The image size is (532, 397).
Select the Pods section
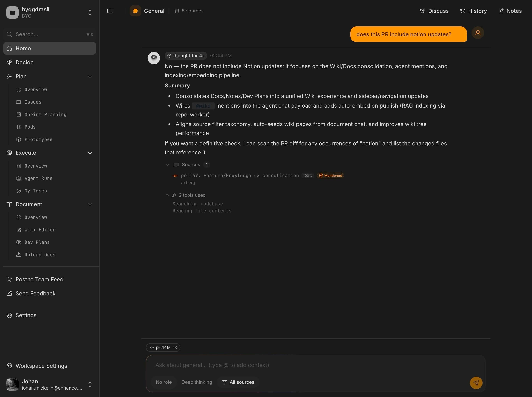[30, 127]
